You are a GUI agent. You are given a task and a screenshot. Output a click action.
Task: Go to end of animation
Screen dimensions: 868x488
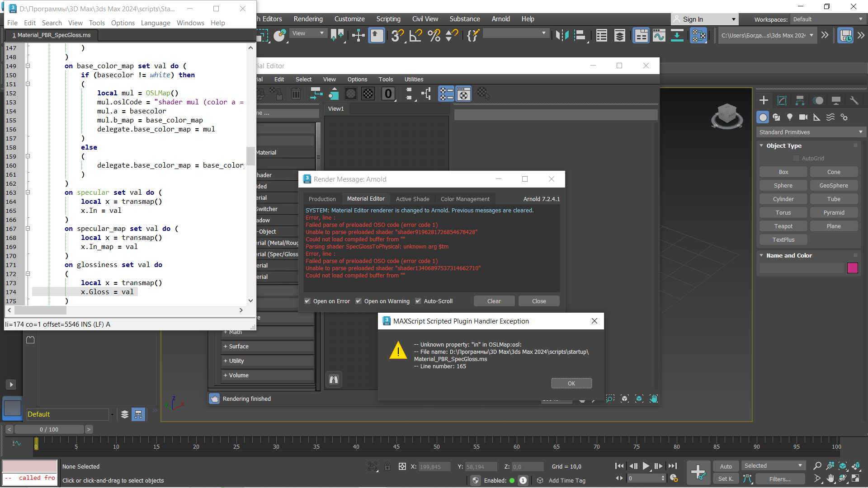click(x=673, y=466)
